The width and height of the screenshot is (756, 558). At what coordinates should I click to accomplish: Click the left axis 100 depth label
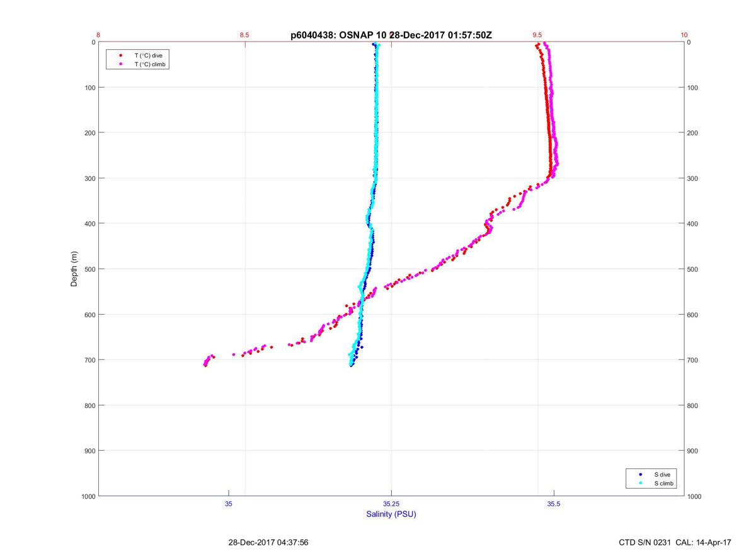tap(89, 88)
